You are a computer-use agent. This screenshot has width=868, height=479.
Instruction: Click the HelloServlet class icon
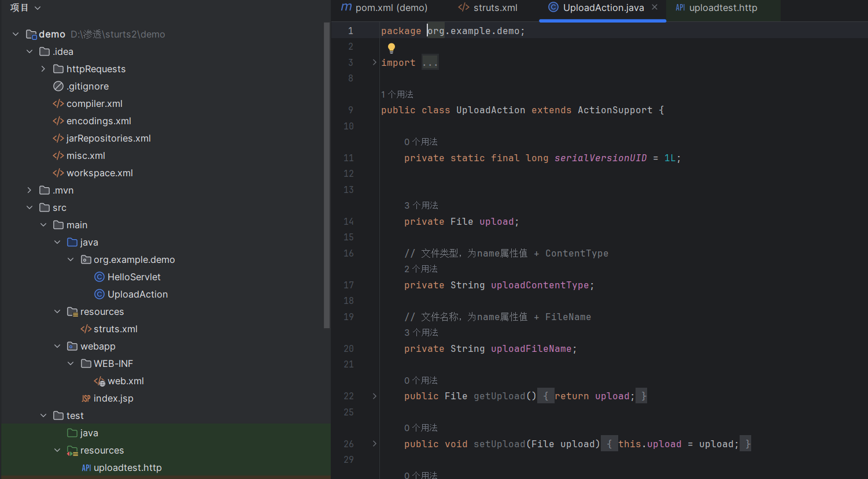99,277
